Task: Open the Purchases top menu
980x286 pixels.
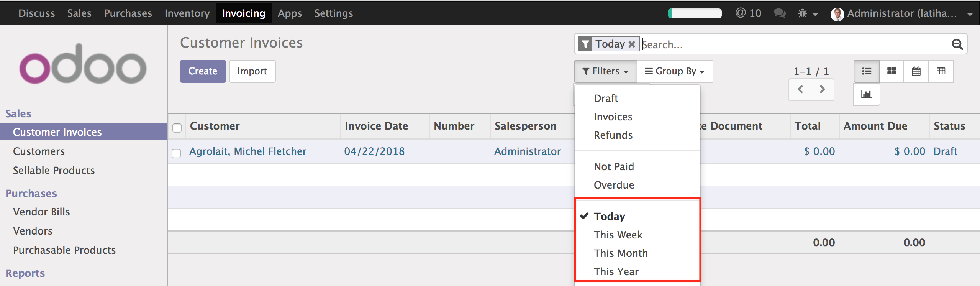Action: click(x=128, y=13)
